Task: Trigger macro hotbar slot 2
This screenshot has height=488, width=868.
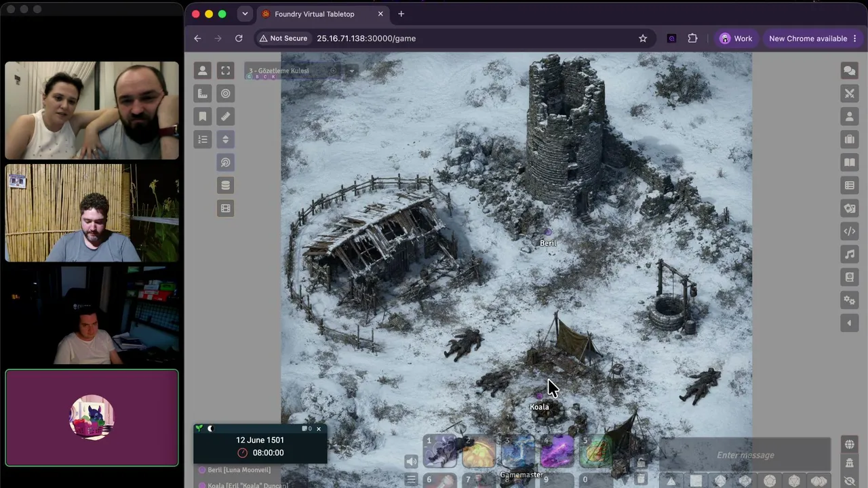Action: (478, 452)
